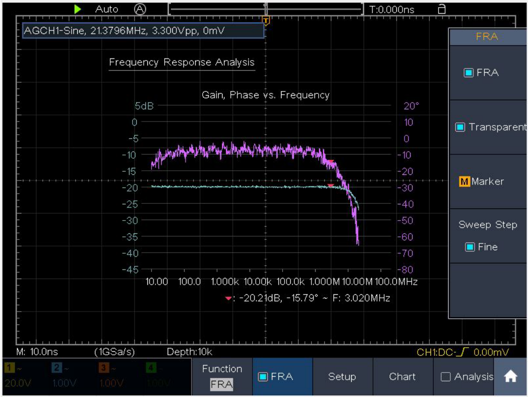Image resolution: width=529 pixels, height=397 pixels.
Task: Click the AGCH1-Sine generator info box
Action: point(143,31)
